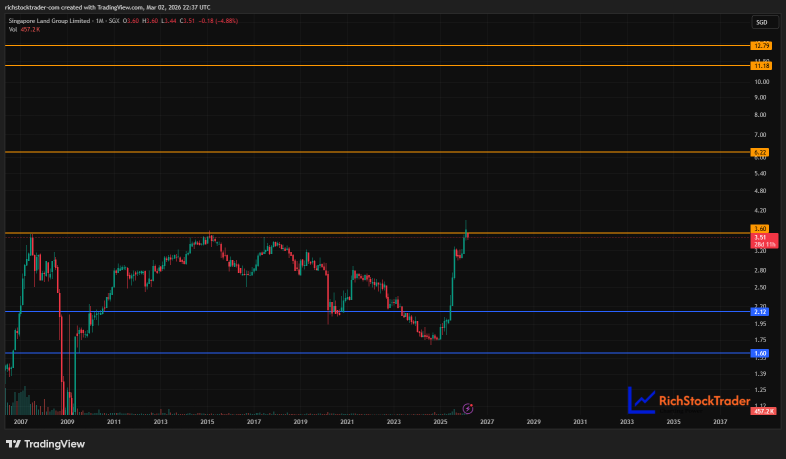
Task: Click the orange 6.22 horizontal line
Action: (x=376, y=152)
